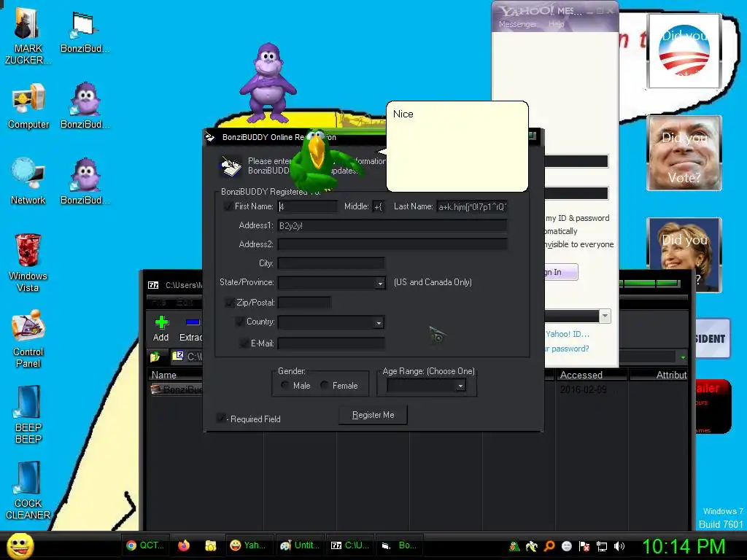Click the Address2 field

tap(392, 244)
